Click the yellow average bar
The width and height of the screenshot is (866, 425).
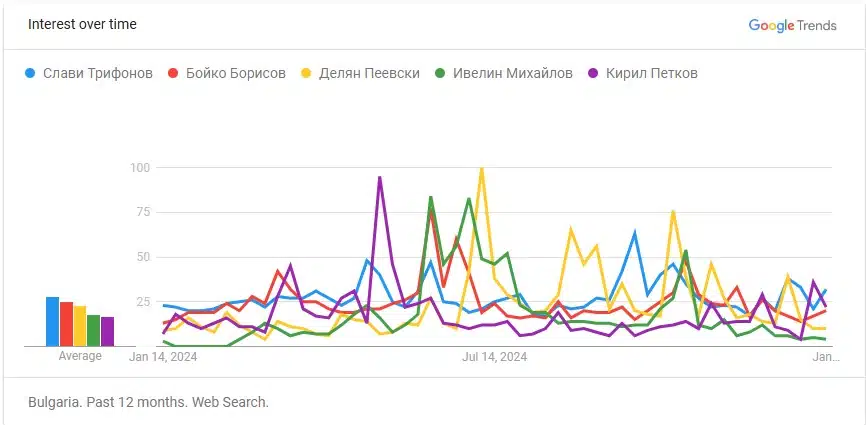tap(80, 326)
